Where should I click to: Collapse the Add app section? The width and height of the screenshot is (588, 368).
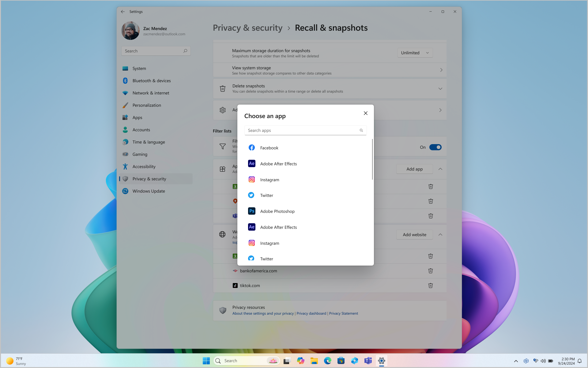pos(440,169)
